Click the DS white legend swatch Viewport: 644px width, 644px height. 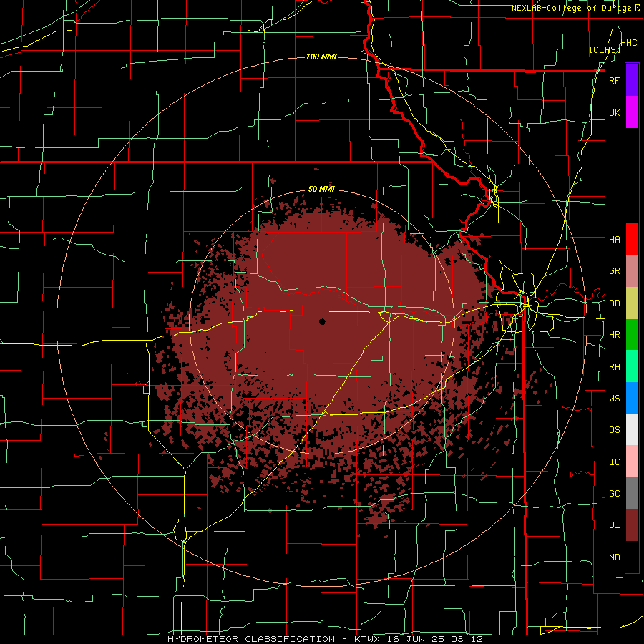coord(632,429)
